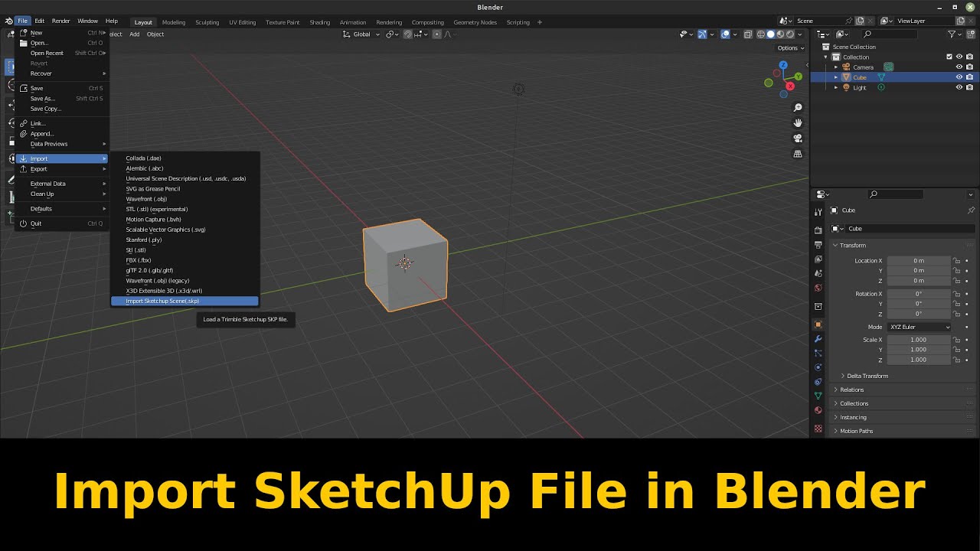Screen dimensions: 980x551
Task: Open the Object properties tab icon
Action: (818, 324)
